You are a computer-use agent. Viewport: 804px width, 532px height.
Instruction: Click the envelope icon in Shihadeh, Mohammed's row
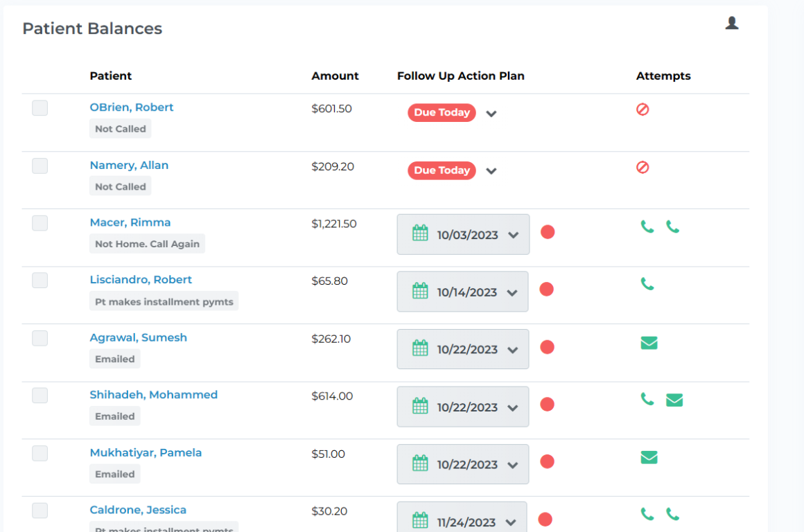(674, 400)
